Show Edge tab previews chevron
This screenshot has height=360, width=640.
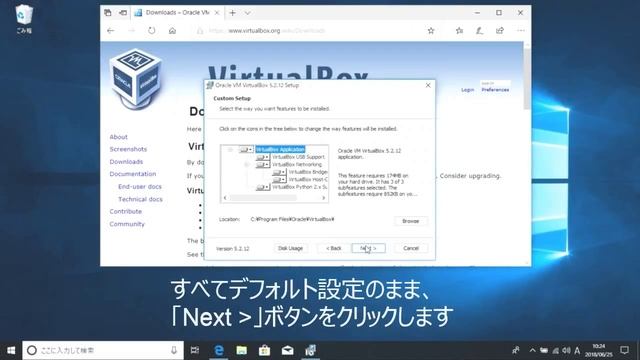(247, 13)
